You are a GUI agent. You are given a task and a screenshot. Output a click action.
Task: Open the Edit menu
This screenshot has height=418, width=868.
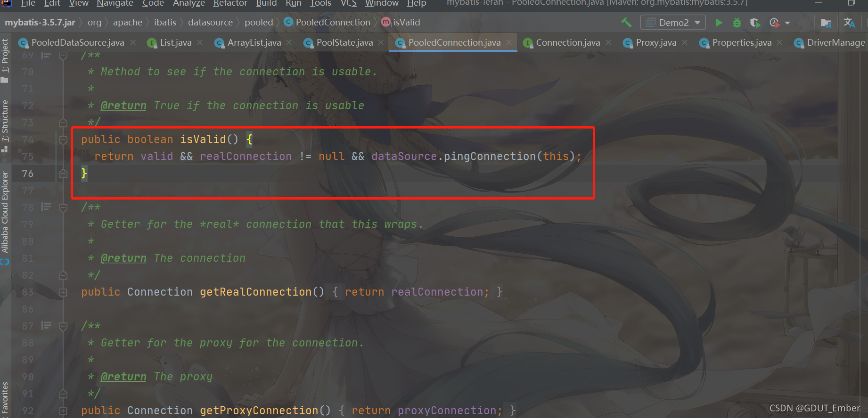[x=52, y=3]
